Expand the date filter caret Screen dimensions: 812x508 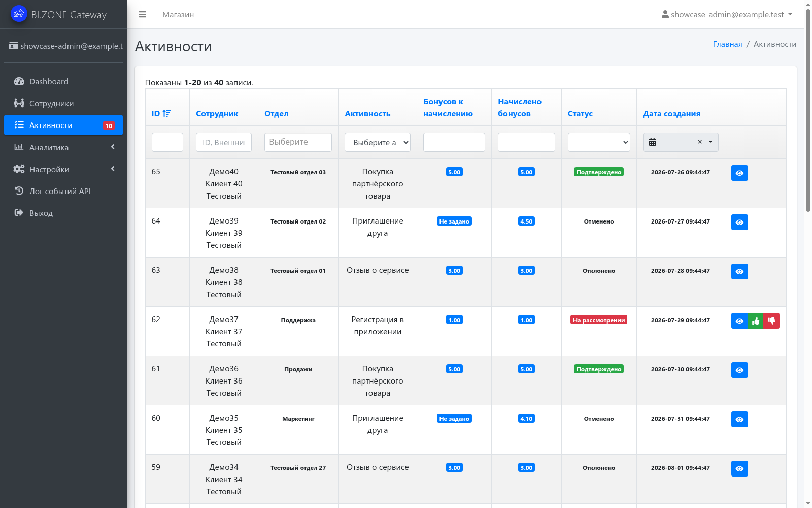710,142
